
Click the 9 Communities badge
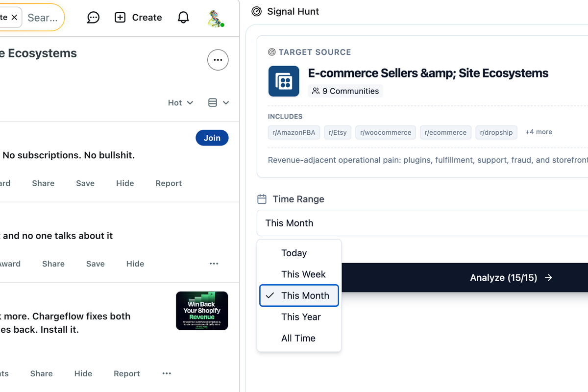tap(345, 91)
